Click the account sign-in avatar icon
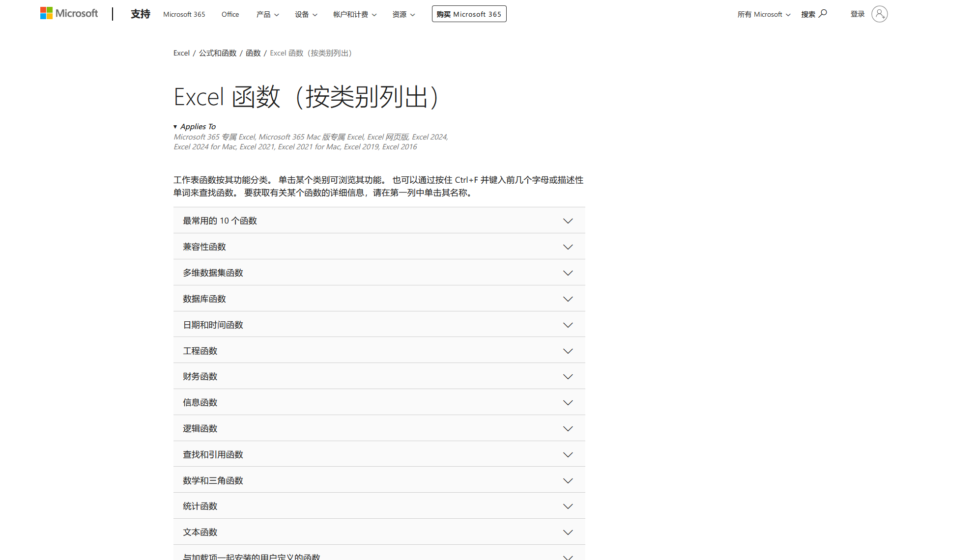 point(880,14)
